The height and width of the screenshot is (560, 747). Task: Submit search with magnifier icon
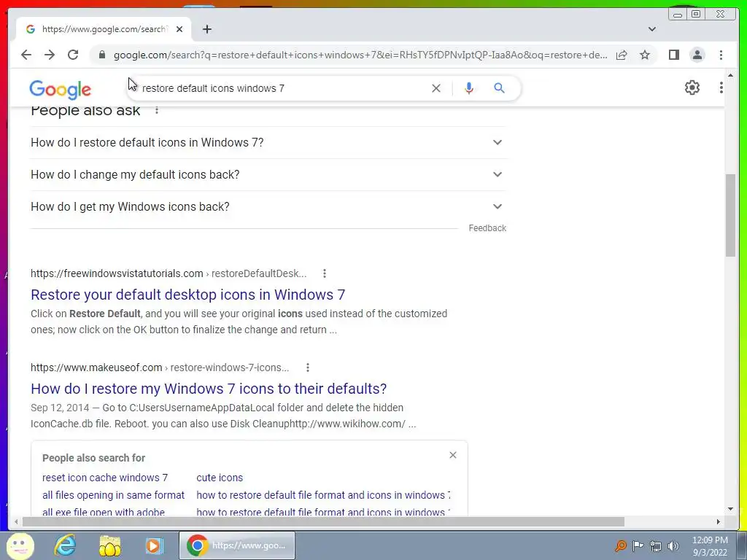[x=499, y=88]
